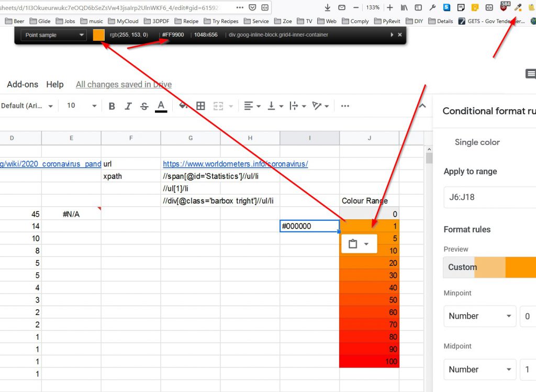Open the worldometers coronavirus link
536x392 pixels.
235,164
